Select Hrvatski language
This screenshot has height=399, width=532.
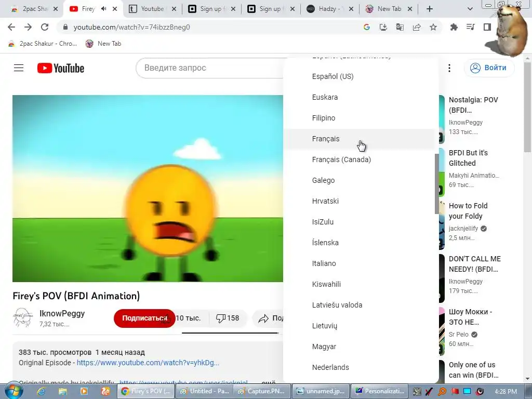361,201
